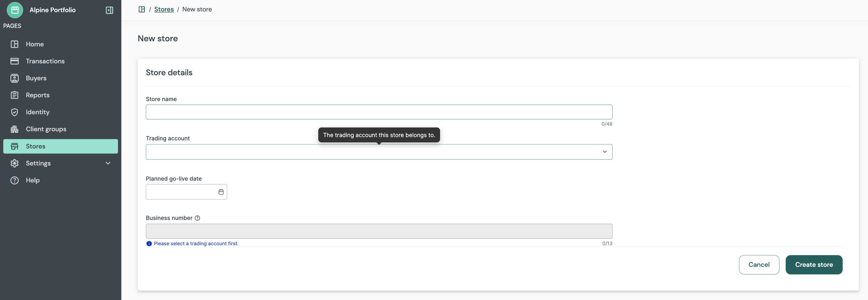This screenshot has height=300, width=868.
Task: Collapse the sidebar using the panel toggle icon
Action: 109,10
